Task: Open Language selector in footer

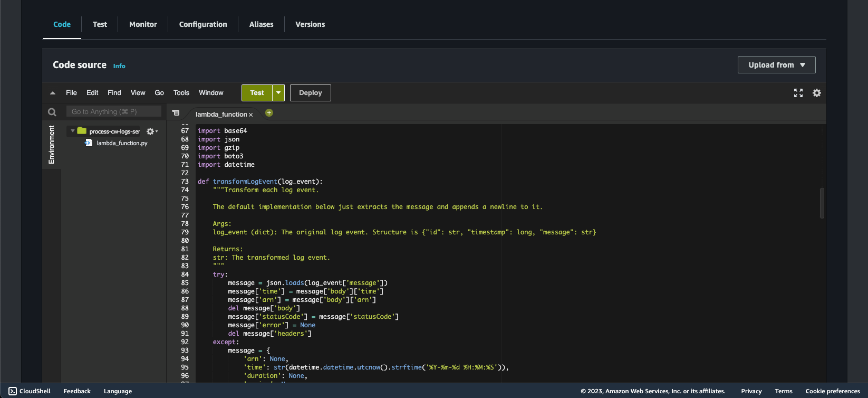Action: [118, 391]
